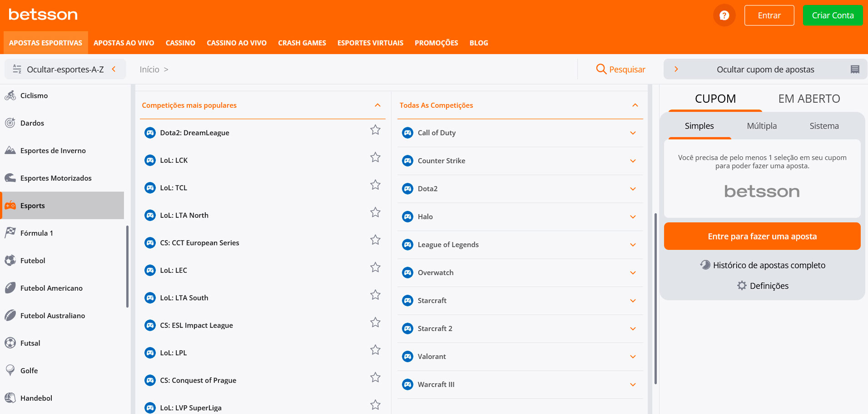
Task: Star the LoL: LTA North competition
Action: (375, 212)
